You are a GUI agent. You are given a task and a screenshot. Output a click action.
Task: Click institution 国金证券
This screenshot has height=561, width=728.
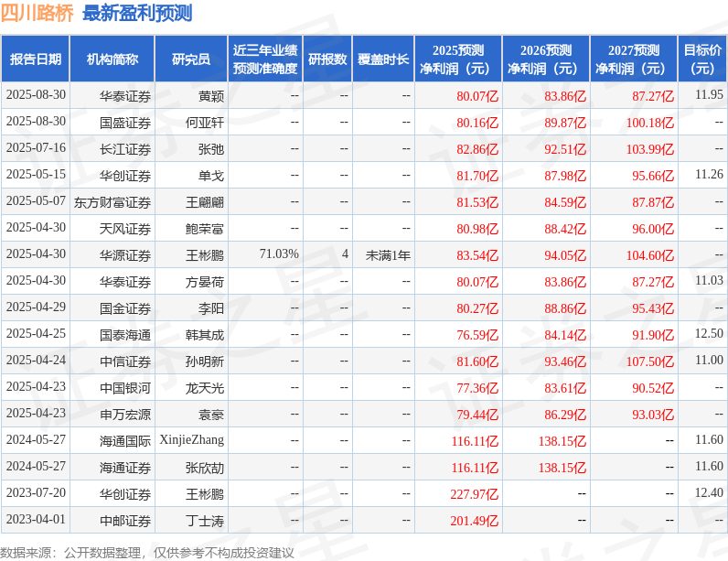tap(125, 308)
